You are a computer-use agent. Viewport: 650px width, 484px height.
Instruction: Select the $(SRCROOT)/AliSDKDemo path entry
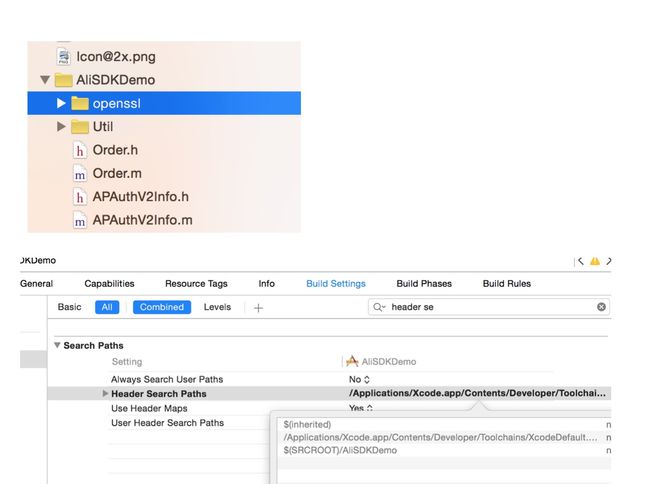(340, 450)
